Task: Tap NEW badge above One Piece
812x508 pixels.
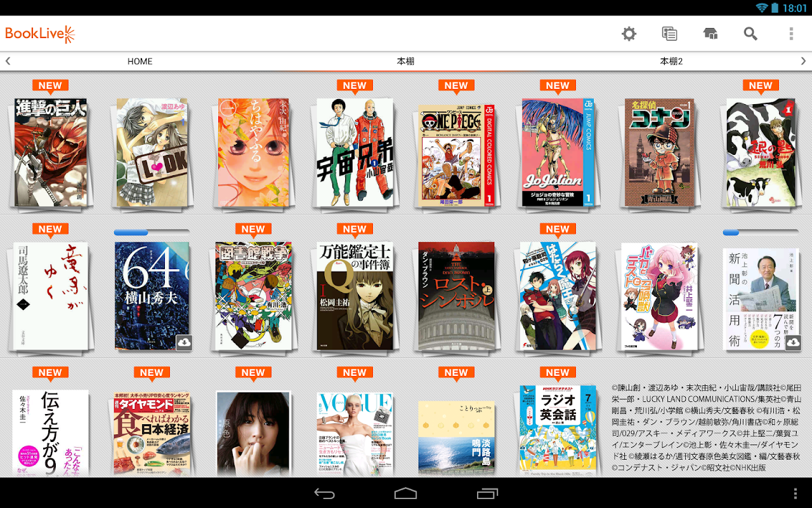Action: [456, 86]
